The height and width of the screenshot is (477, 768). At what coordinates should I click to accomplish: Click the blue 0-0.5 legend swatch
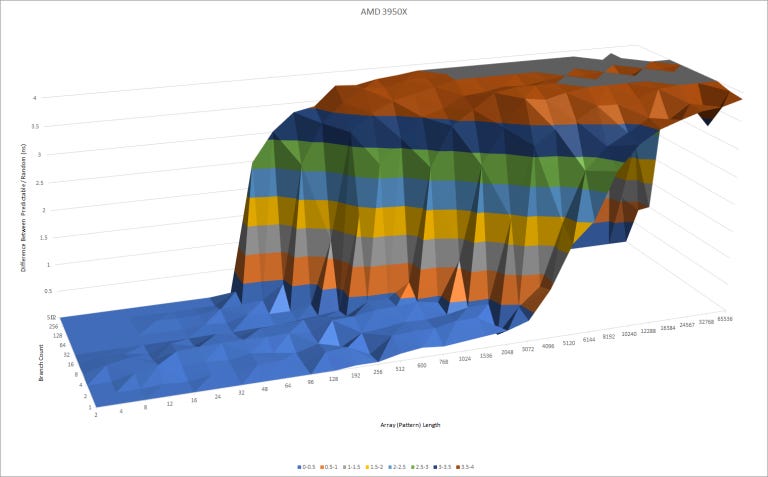click(x=299, y=467)
